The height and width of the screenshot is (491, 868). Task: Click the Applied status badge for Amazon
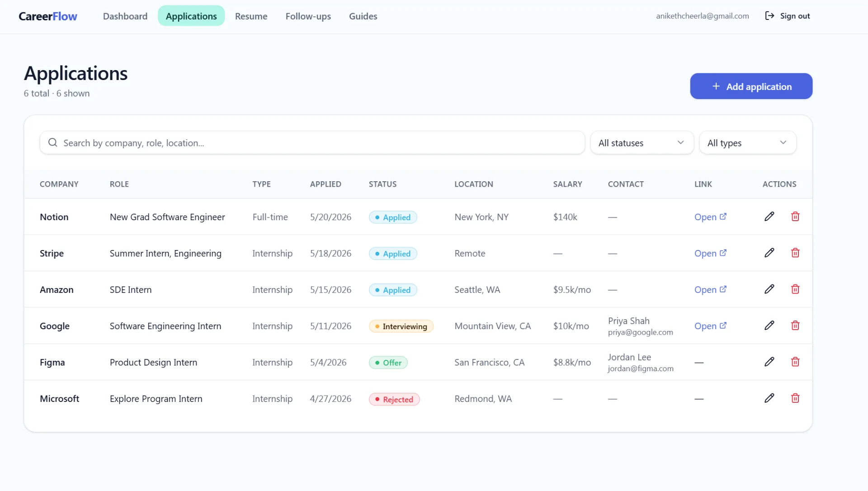coord(393,290)
